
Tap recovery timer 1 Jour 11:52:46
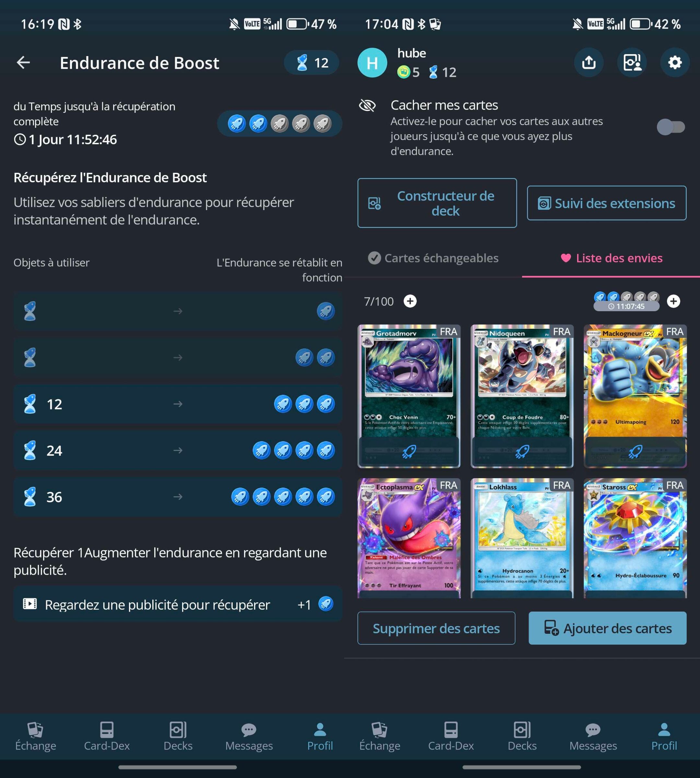(x=65, y=139)
